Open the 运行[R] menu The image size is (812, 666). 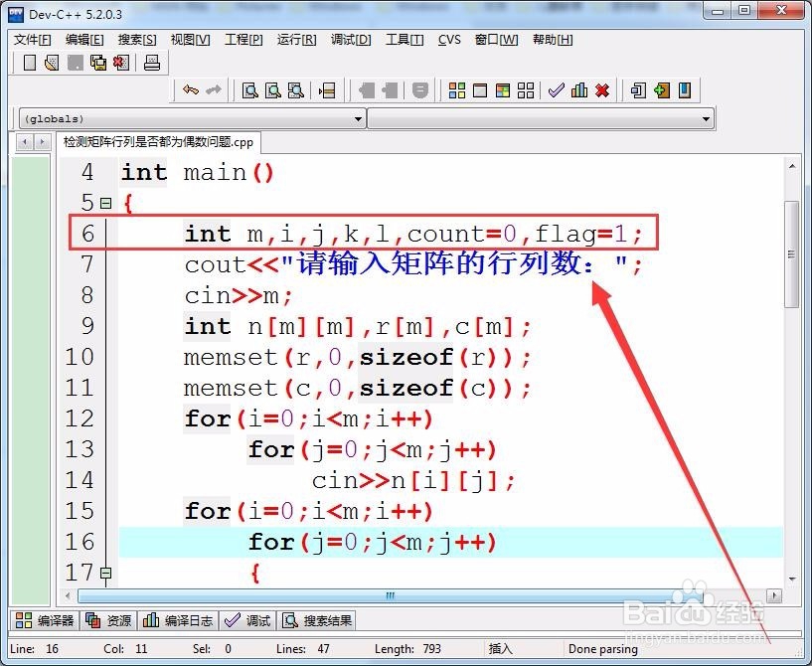click(x=296, y=40)
